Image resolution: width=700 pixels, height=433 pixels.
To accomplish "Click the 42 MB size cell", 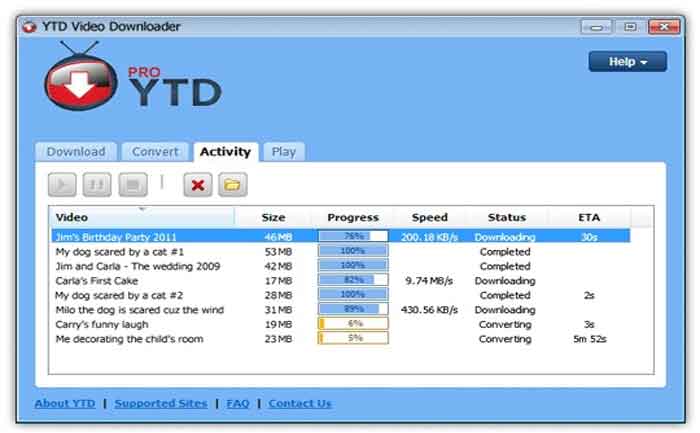I will point(278,266).
